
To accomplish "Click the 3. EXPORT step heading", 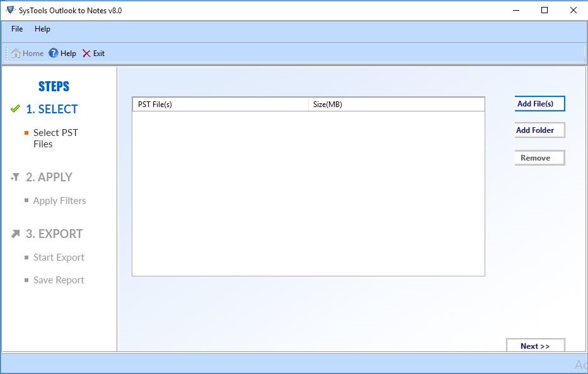I will pyautogui.click(x=54, y=234).
